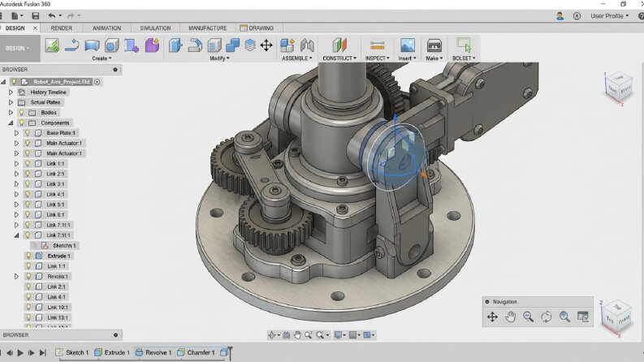Click the selection cursor icon above BOLSET
This screenshot has height=362, width=644.
pyautogui.click(x=464, y=45)
